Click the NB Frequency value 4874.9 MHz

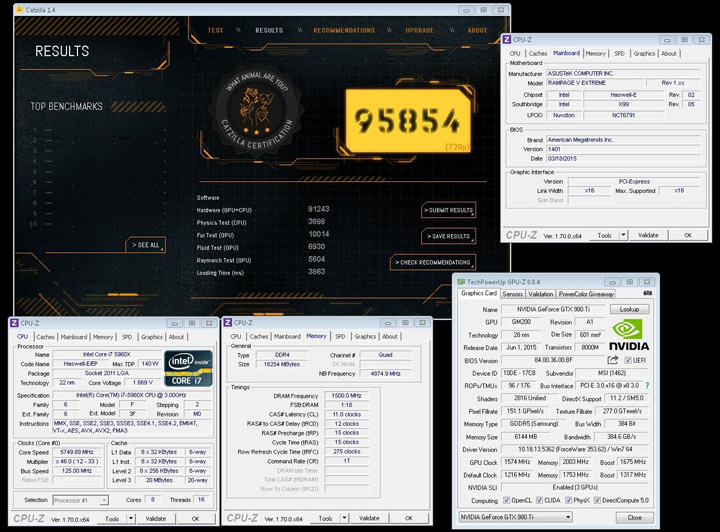385,374
